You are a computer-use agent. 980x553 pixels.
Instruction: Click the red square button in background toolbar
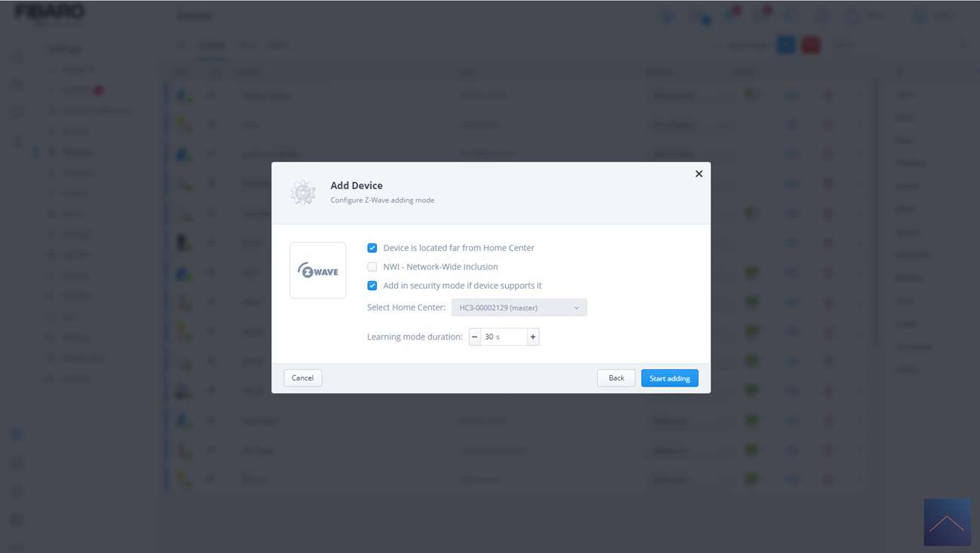coord(810,45)
